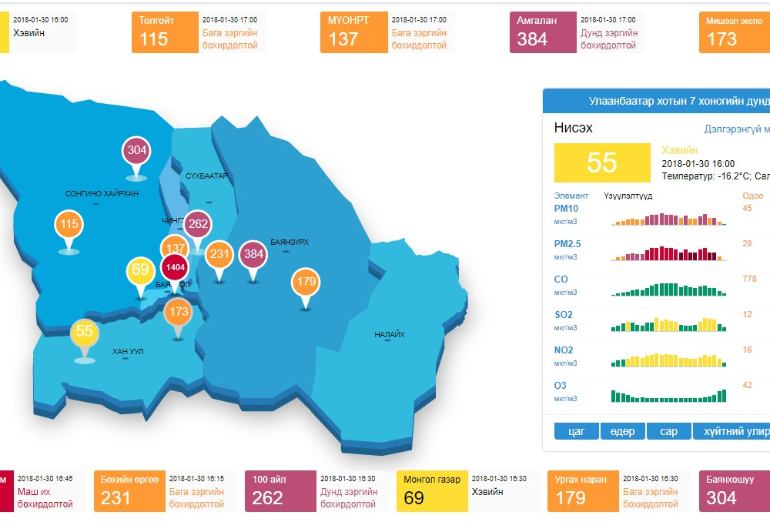Click the 137 map pin marker
This screenshot has height=532, width=770.
[175, 245]
